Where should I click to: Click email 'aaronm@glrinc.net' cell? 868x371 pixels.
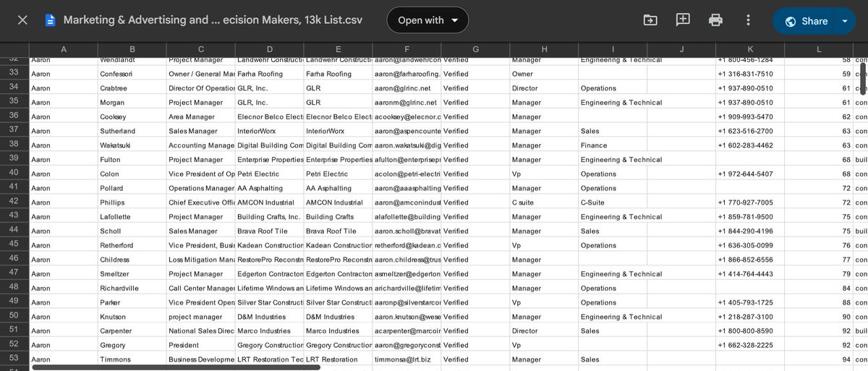pyautogui.click(x=407, y=103)
